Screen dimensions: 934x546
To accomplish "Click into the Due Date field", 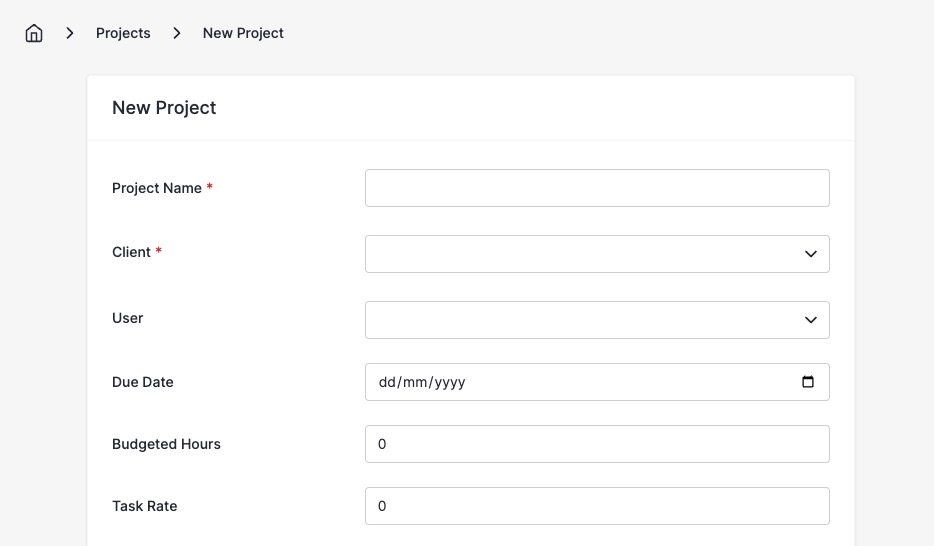I will 597,382.
